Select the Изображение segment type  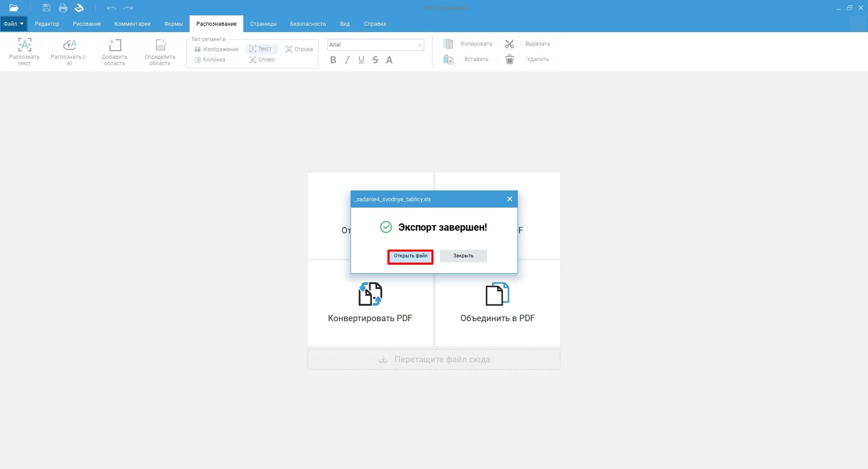216,49
